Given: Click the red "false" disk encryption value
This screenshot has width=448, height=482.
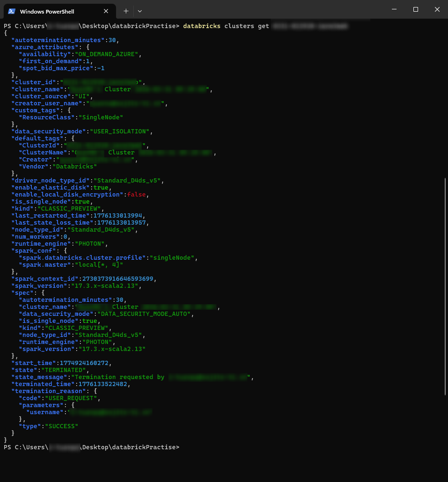Looking at the screenshot, I should pos(137,195).
